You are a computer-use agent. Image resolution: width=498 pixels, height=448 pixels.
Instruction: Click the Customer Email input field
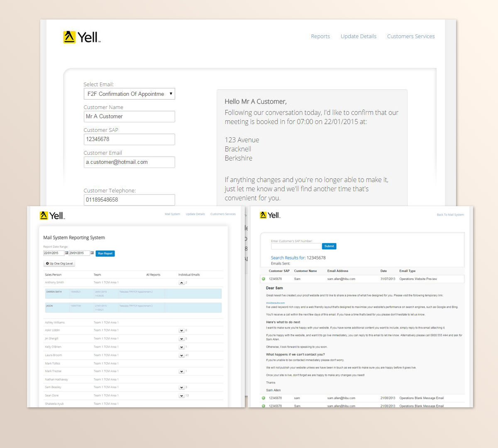(129, 162)
